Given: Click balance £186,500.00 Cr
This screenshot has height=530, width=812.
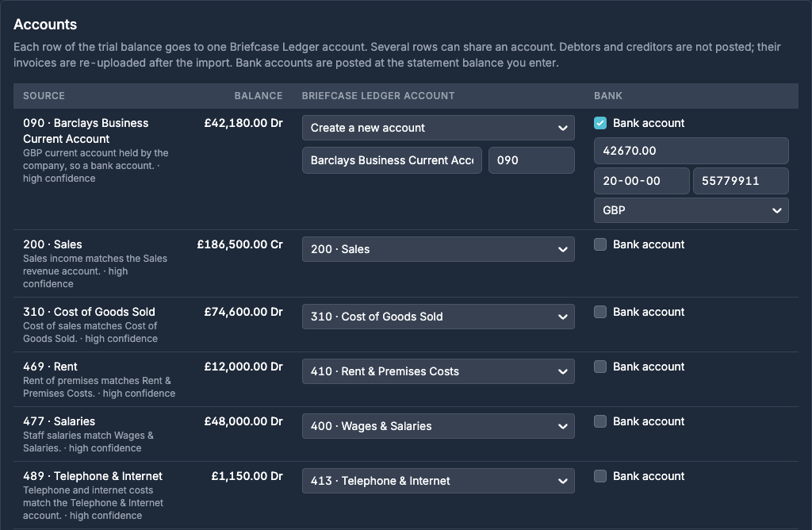Looking at the screenshot, I should pyautogui.click(x=239, y=244).
